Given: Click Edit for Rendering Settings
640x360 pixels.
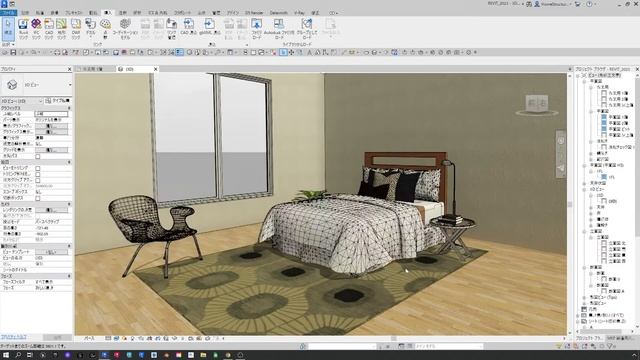Looking at the screenshot, I should tap(51, 210).
